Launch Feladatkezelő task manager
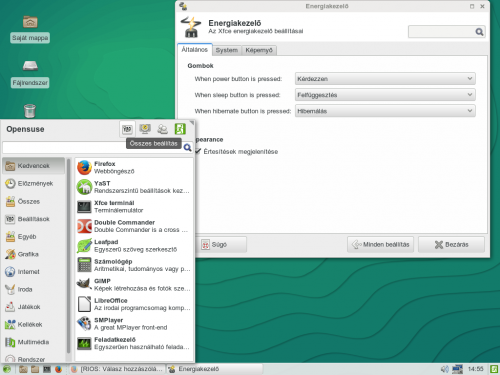Viewport: 500px width, 375px height. [134, 343]
